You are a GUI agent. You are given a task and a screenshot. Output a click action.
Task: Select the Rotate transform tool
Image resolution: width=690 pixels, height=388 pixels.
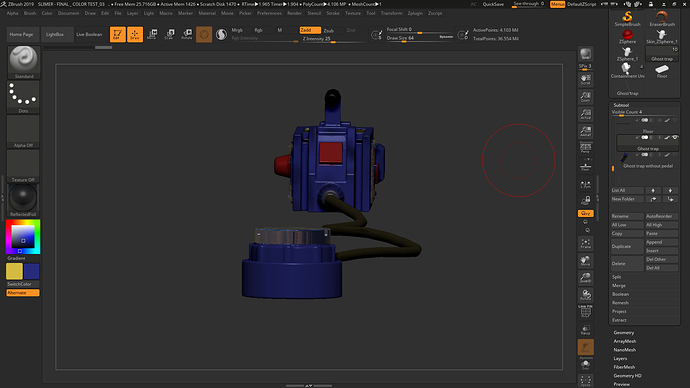(x=187, y=34)
